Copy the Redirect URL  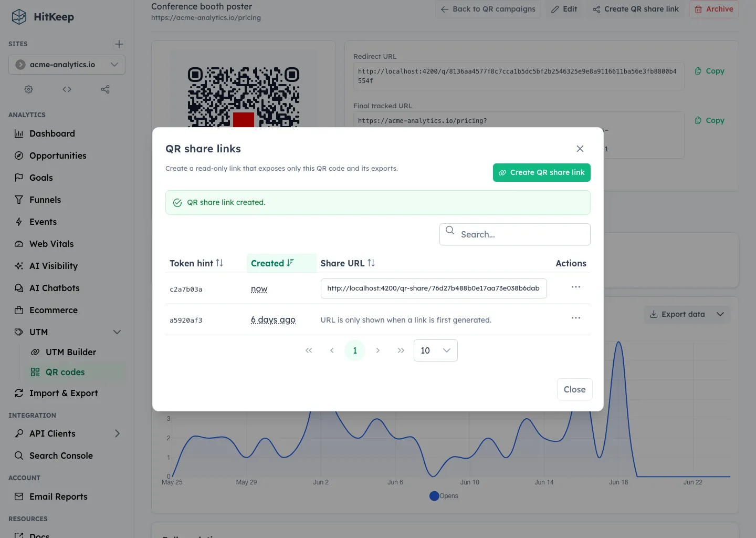coord(710,71)
